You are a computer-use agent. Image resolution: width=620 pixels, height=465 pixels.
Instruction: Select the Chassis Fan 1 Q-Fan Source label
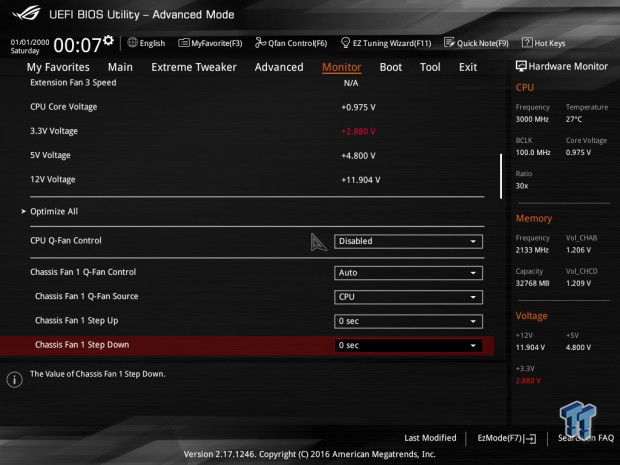coord(87,296)
